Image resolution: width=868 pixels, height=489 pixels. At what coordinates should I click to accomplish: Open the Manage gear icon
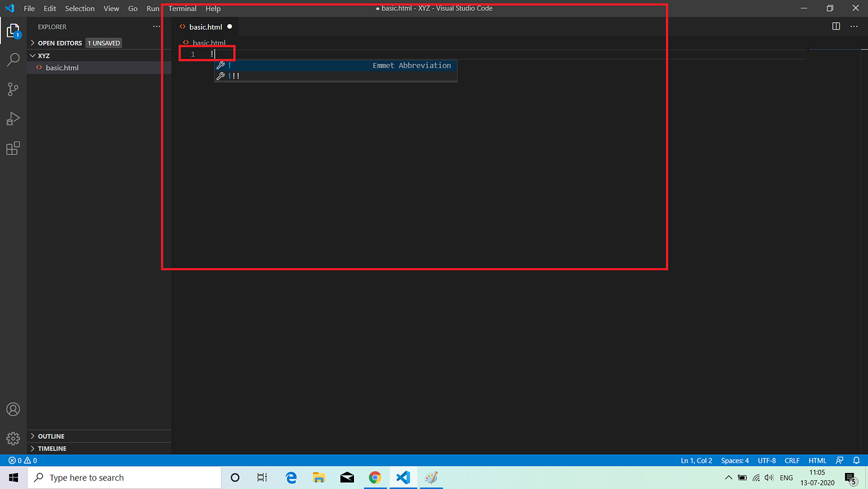14,438
